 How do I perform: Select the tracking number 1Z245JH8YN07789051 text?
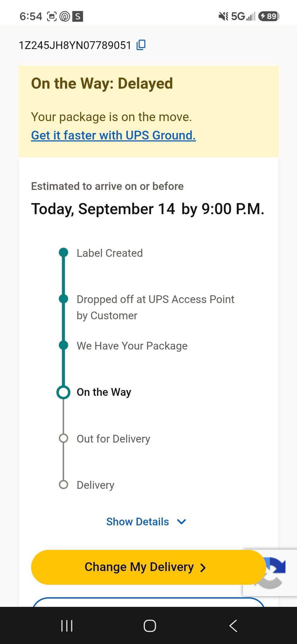75,45
